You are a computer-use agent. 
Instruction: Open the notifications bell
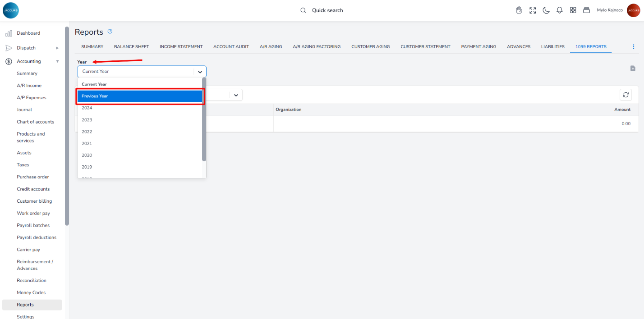click(x=560, y=10)
